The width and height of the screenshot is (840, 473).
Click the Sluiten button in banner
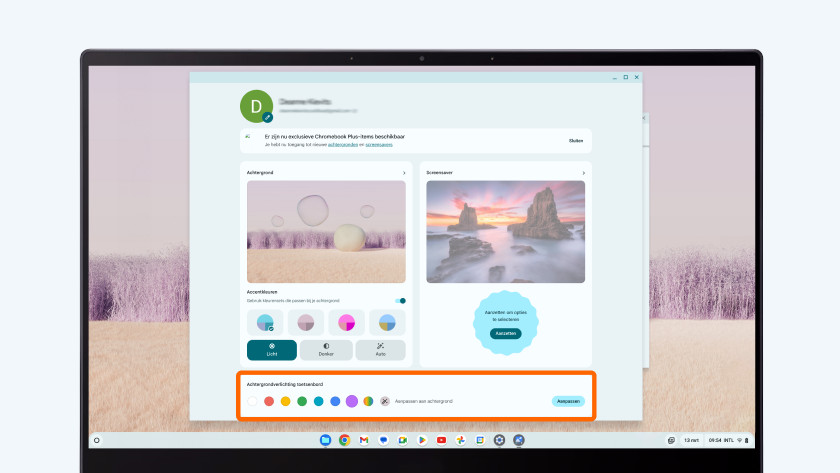click(576, 141)
